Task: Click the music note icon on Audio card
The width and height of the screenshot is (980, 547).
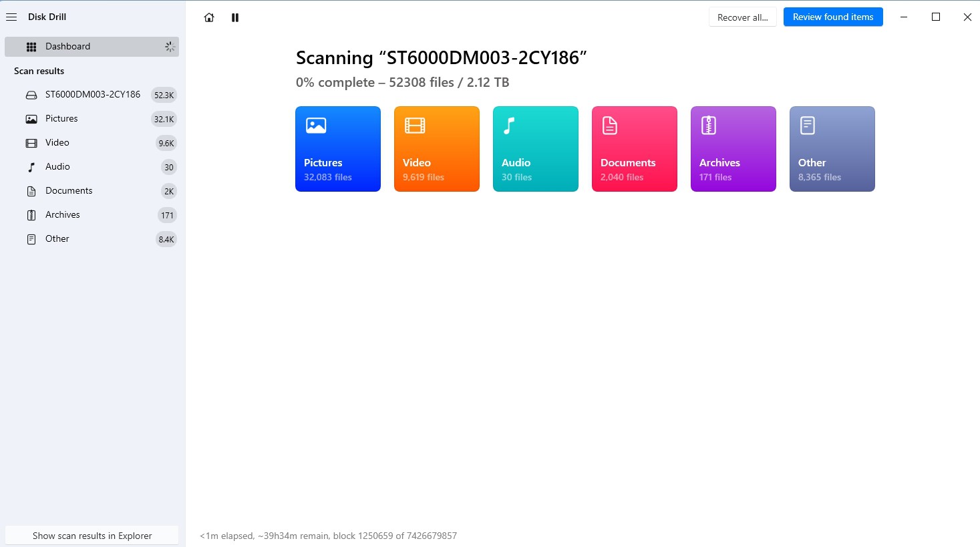Action: coord(509,126)
